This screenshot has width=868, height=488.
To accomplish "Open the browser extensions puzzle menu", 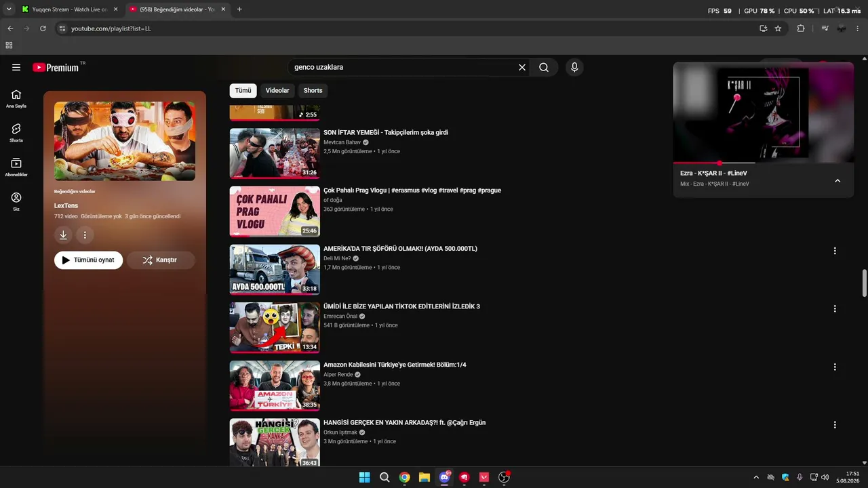I will pos(801,28).
